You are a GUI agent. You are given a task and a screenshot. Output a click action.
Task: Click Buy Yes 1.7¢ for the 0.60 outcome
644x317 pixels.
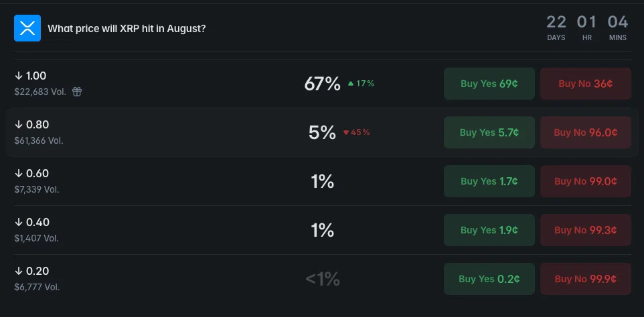489,181
